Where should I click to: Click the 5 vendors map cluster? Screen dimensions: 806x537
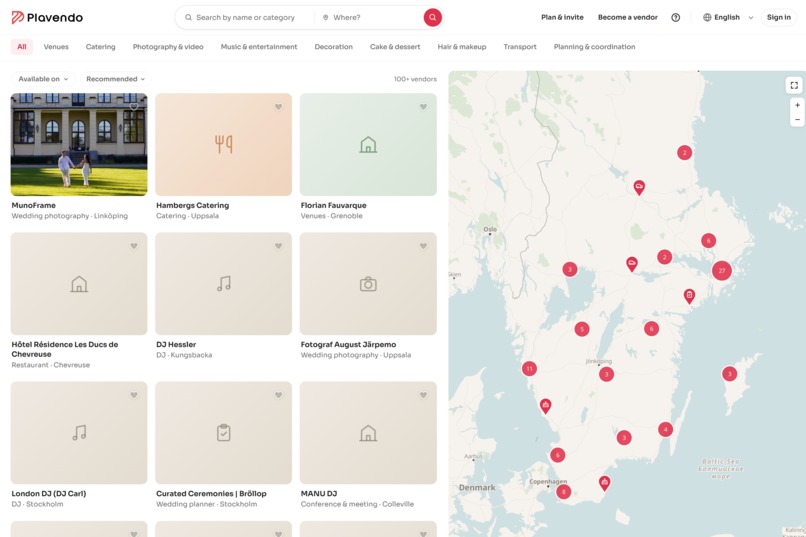582,329
